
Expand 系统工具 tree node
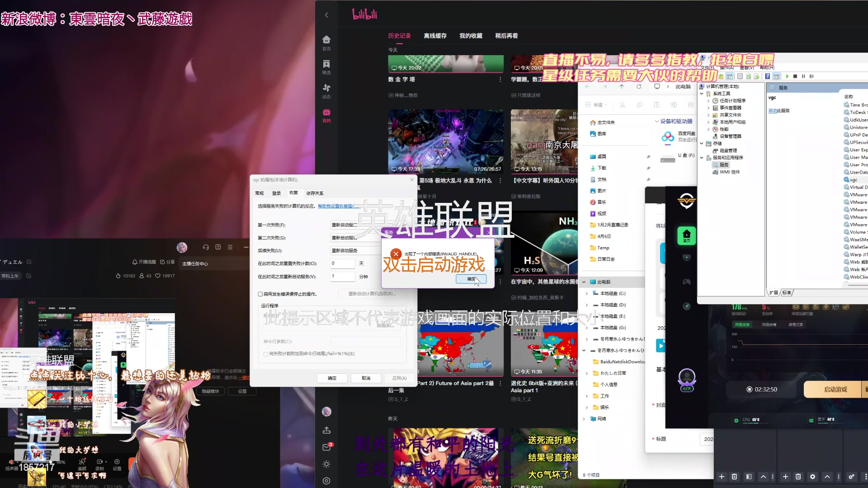tap(702, 94)
